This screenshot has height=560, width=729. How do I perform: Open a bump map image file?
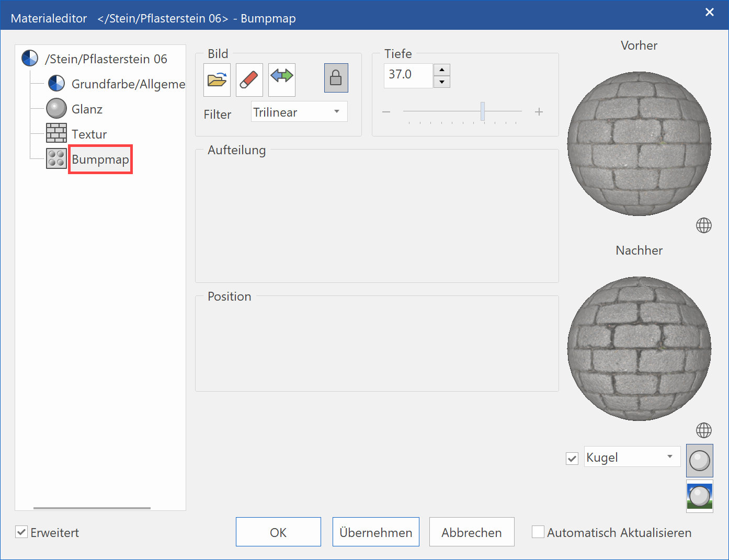(217, 79)
